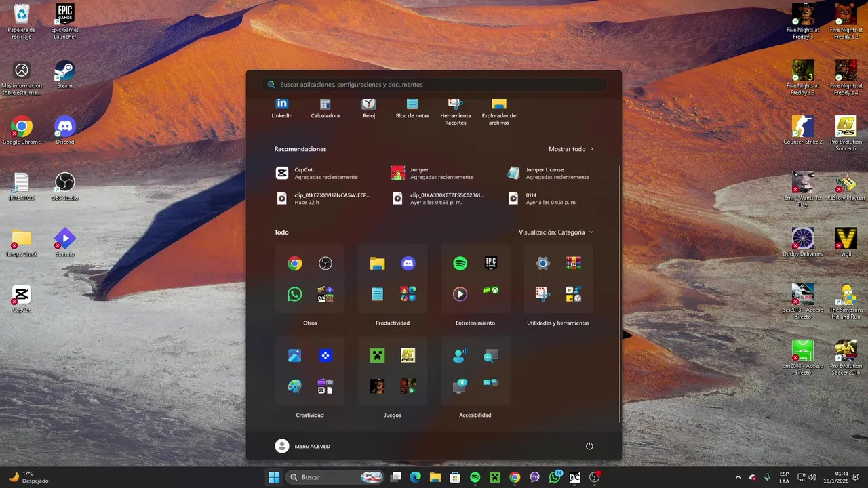Screen dimensions: 868x488
Task: Select the Epic Games Launcher desktop icon
Action: point(64,22)
